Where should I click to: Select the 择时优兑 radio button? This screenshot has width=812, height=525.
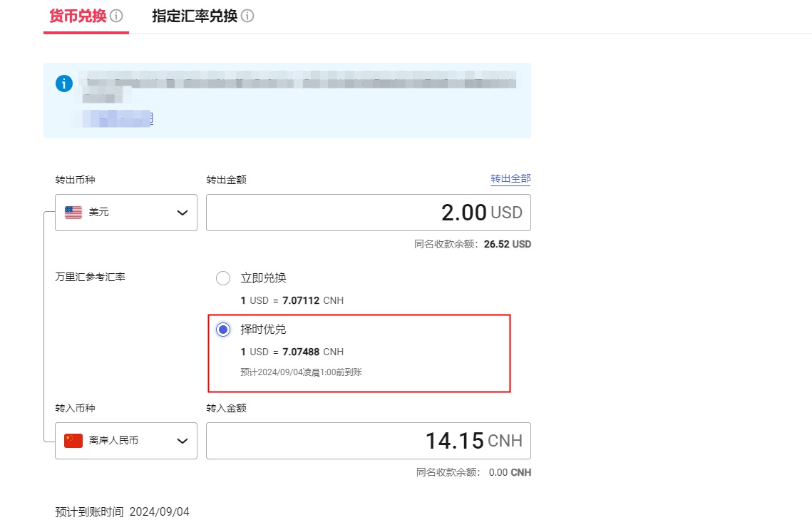pyautogui.click(x=223, y=330)
